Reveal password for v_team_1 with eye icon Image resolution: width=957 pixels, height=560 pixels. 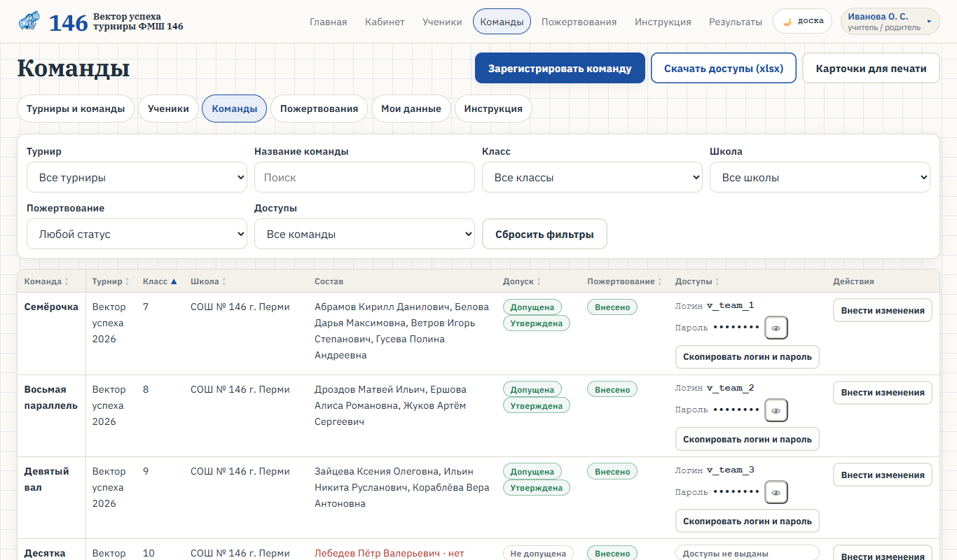tap(776, 328)
